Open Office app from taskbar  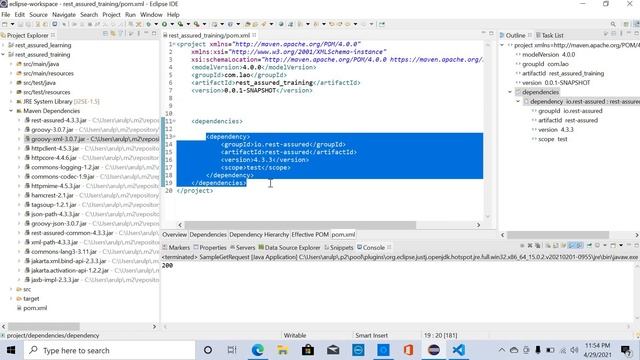[x=409, y=350]
